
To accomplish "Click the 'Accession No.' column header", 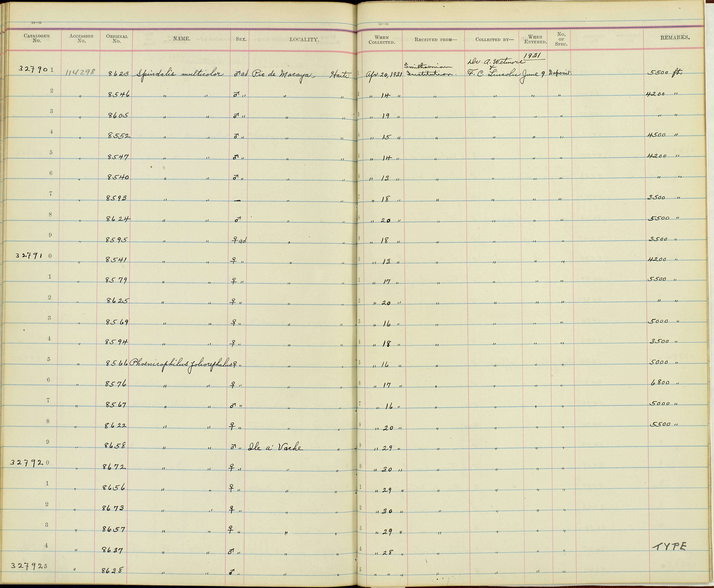I will 81,38.
